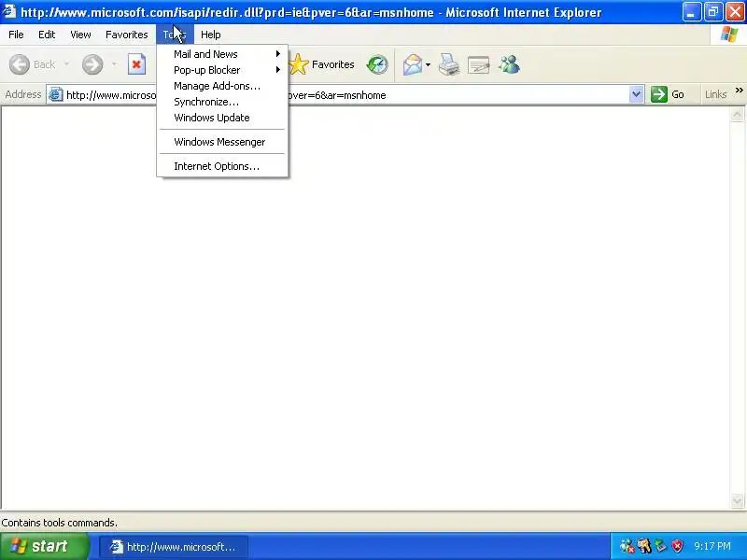Click the green Go arrow button
The width and height of the screenshot is (747, 560).
(659, 94)
